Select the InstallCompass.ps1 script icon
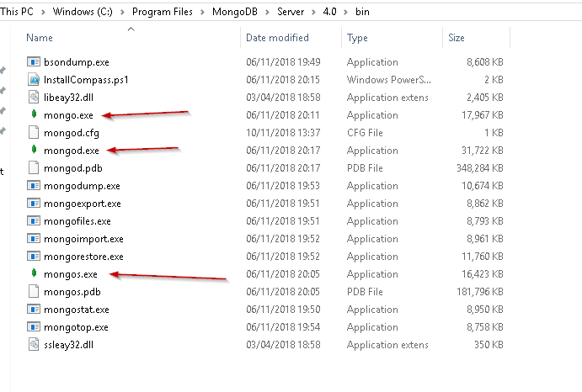 coord(34,79)
